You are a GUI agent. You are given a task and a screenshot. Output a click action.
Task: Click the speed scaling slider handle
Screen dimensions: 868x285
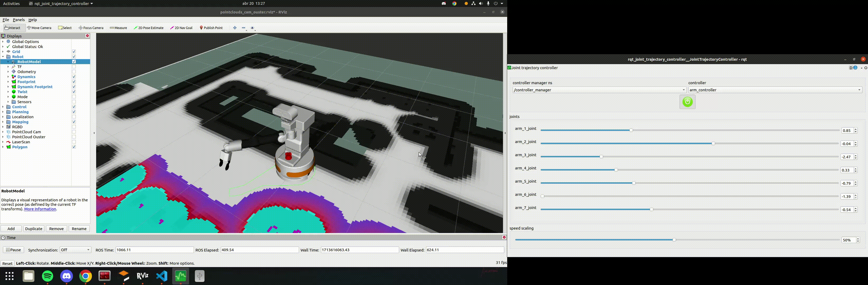coord(674,240)
